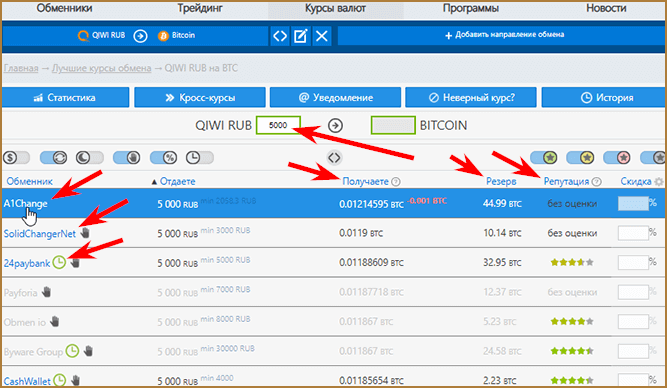The width and height of the screenshot is (667, 388).
Task: Click the hand icon next to CashWallet
Action: [x=75, y=380]
